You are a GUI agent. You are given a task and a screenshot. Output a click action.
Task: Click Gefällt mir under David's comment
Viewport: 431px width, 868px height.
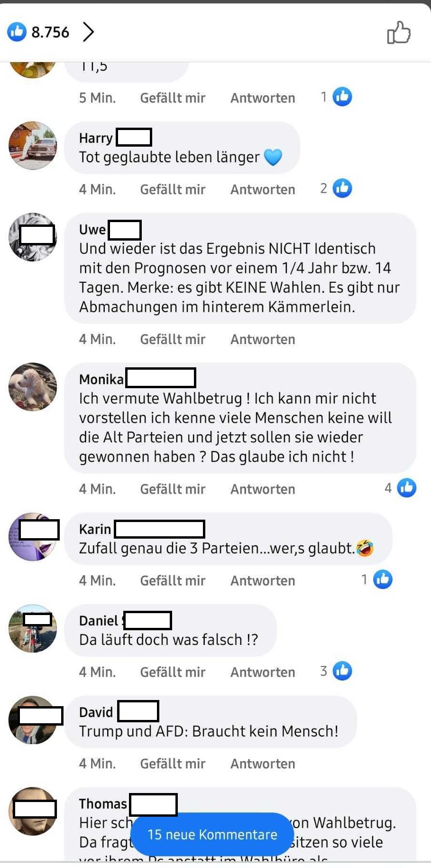tap(173, 764)
